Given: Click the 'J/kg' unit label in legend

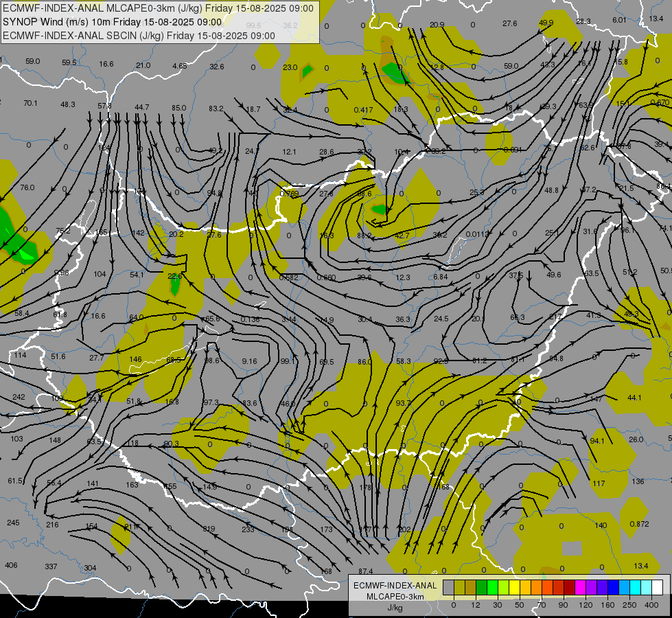Looking at the screenshot, I should click(x=395, y=608).
